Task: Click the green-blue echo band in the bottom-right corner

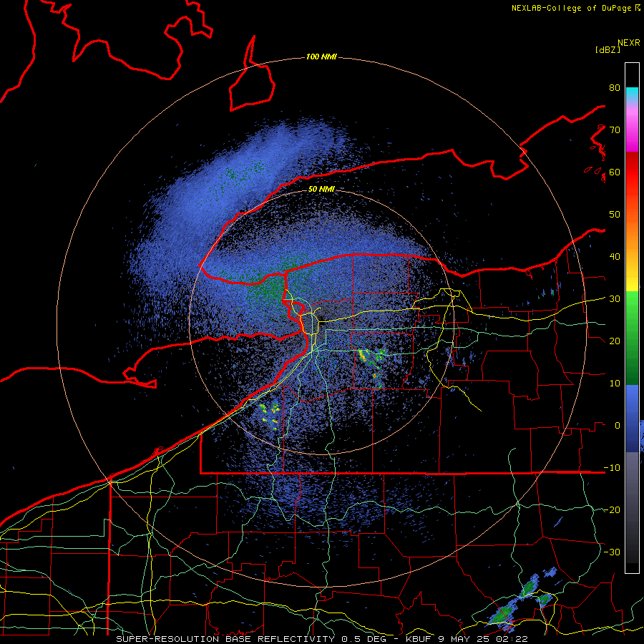Action: (x=522, y=598)
